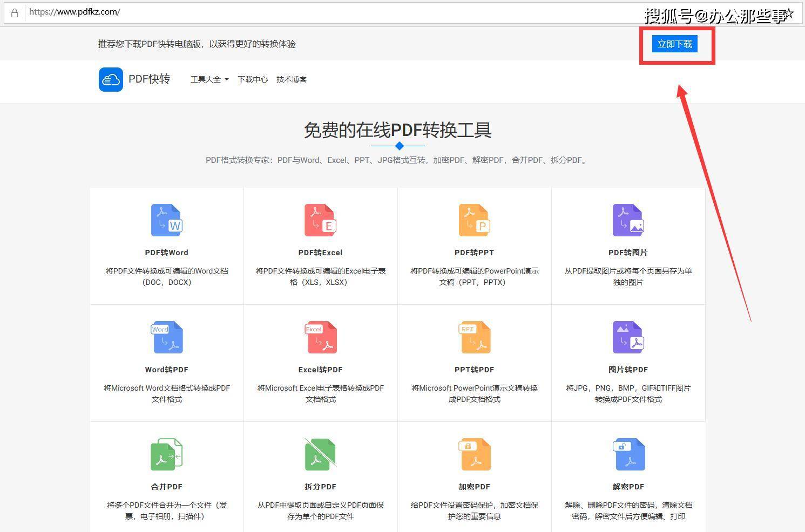Open the 下载中心 menu item
This screenshot has width=805, height=532.
(x=253, y=79)
